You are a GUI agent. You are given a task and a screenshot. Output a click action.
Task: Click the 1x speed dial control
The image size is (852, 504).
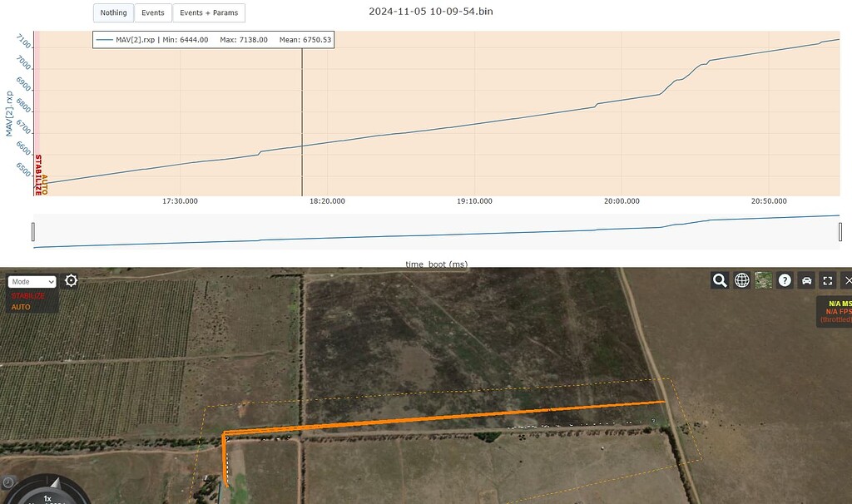click(47, 497)
